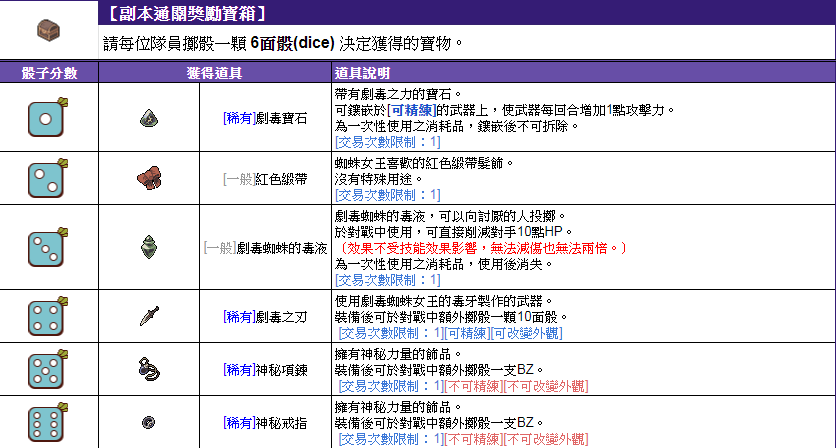Click the line 沒有特殊用途
The width and height of the screenshot is (836, 448).
(379, 179)
